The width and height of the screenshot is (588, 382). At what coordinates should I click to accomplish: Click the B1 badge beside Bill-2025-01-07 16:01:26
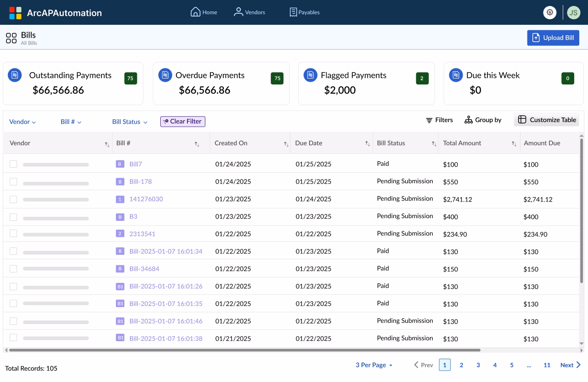pyautogui.click(x=120, y=286)
